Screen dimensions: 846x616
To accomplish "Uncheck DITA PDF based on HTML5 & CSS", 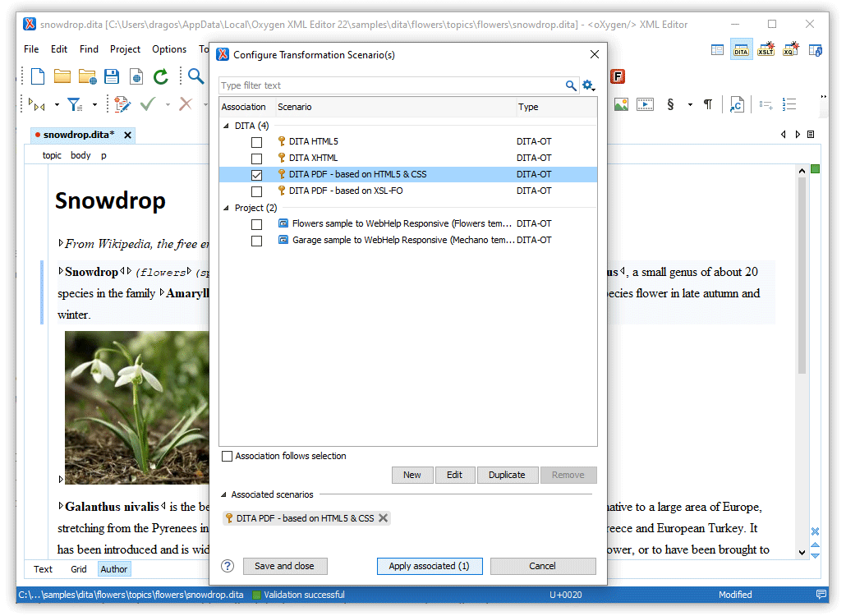I will point(257,175).
